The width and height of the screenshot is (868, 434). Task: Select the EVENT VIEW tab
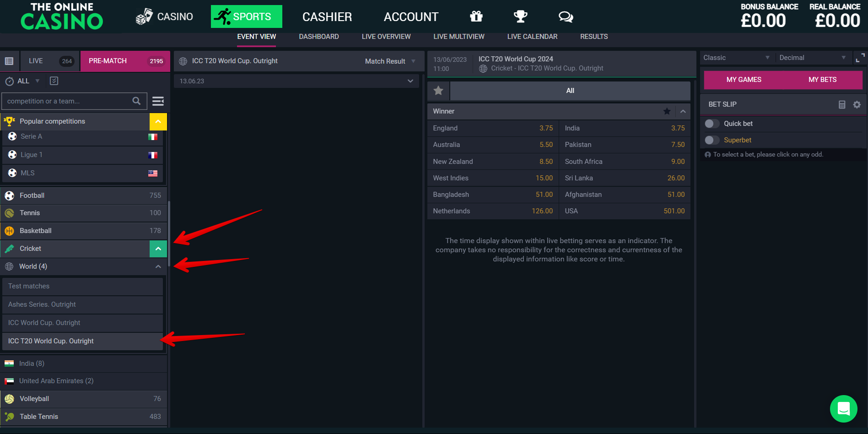click(x=256, y=37)
